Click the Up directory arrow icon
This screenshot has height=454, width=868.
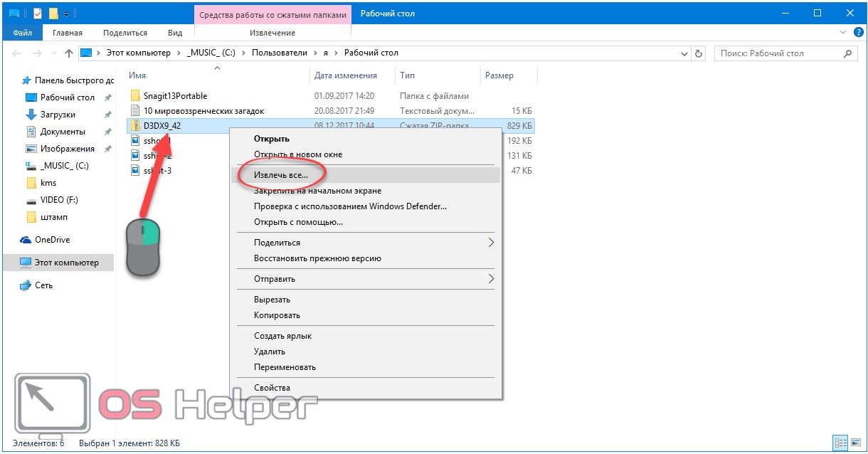[69, 53]
